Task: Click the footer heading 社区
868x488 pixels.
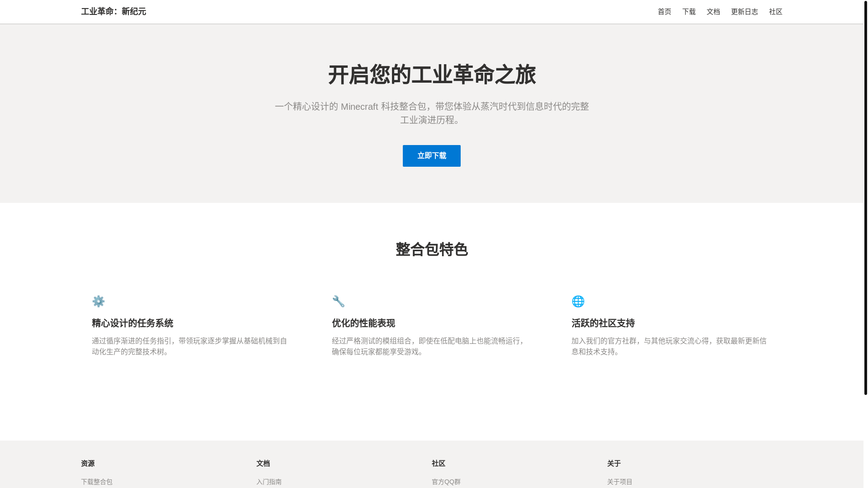Action: click(x=439, y=464)
